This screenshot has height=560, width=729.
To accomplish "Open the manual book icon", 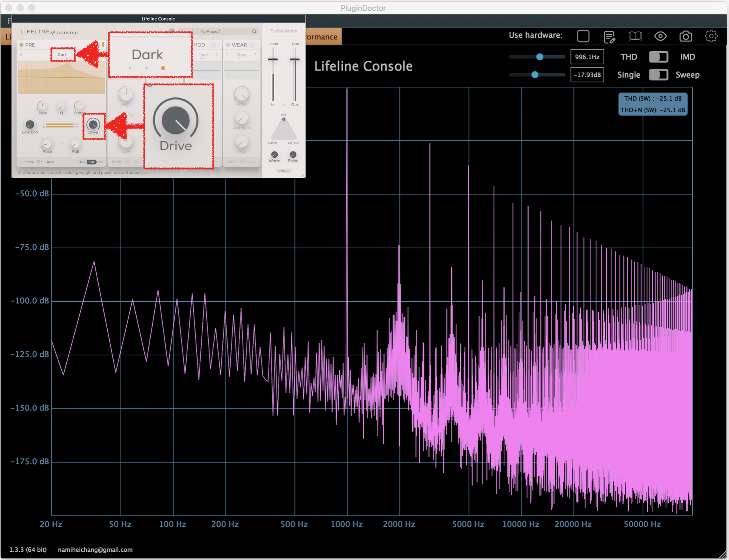I will click(635, 36).
